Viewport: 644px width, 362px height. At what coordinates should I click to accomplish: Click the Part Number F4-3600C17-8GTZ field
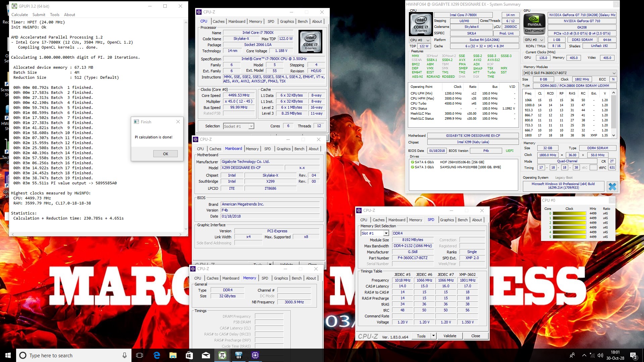click(413, 258)
